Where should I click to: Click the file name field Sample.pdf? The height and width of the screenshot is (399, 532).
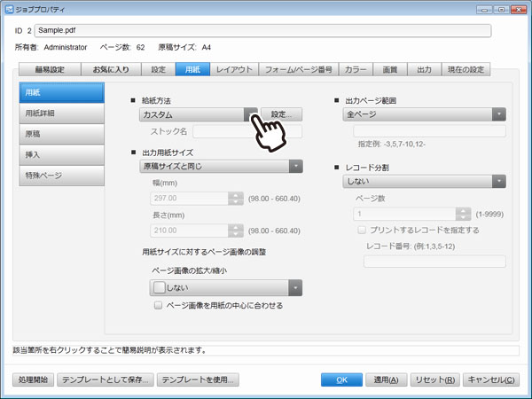coord(262,30)
